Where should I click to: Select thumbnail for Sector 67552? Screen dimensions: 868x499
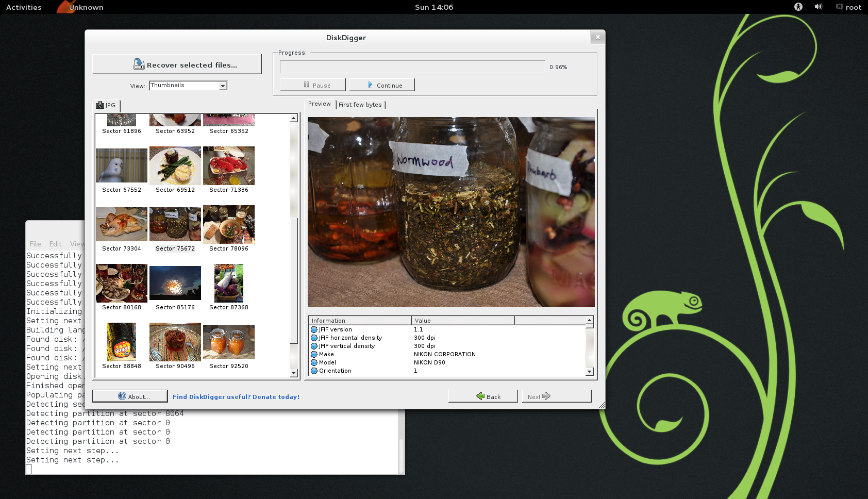122,165
